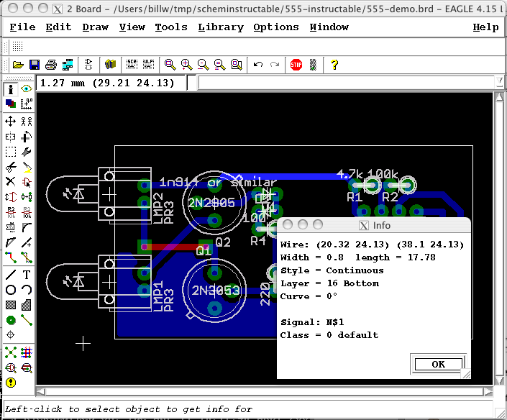Viewport: 507px width, 420px height.
Task: Open the Library menu
Action: pyautogui.click(x=221, y=27)
